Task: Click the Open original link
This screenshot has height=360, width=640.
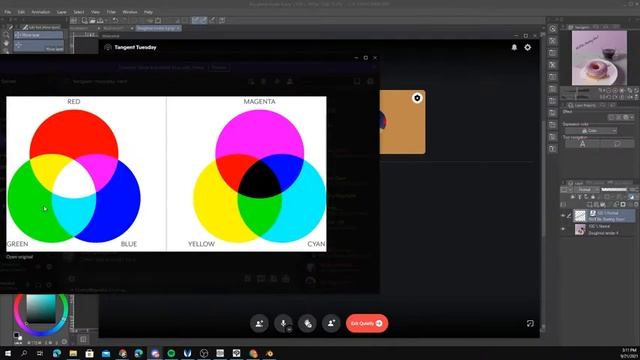Action: pyautogui.click(x=19, y=257)
